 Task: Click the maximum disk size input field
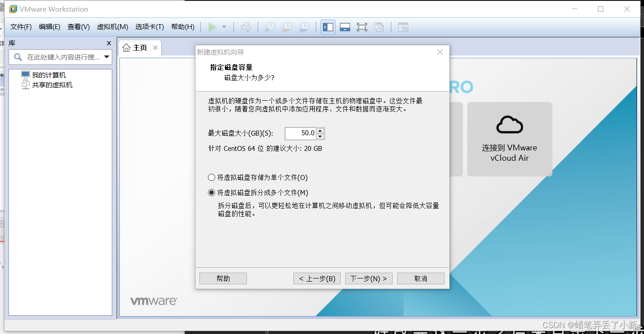300,133
